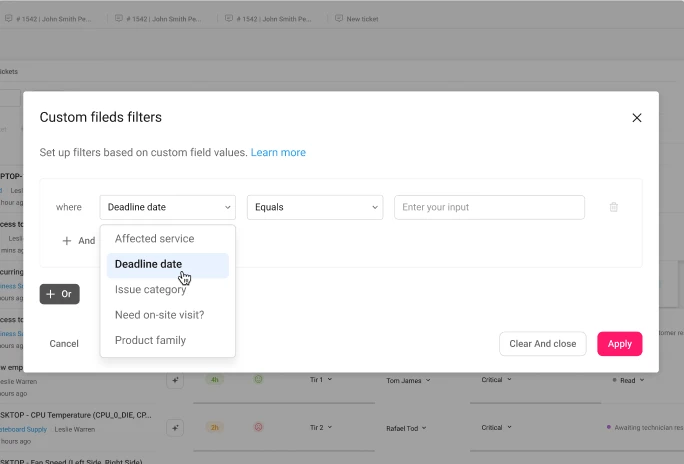The width and height of the screenshot is (684, 464).
Task: Select Affected service option
Action: click(168, 239)
